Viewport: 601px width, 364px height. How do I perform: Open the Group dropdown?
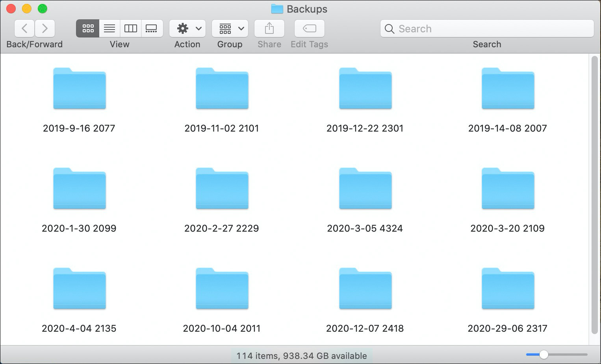(x=225, y=28)
